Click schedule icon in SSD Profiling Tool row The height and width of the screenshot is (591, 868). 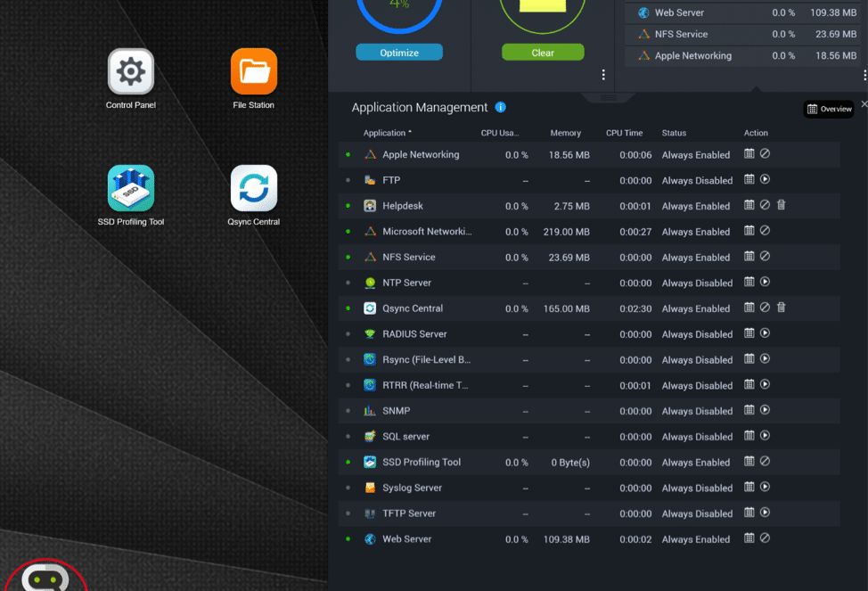click(749, 462)
